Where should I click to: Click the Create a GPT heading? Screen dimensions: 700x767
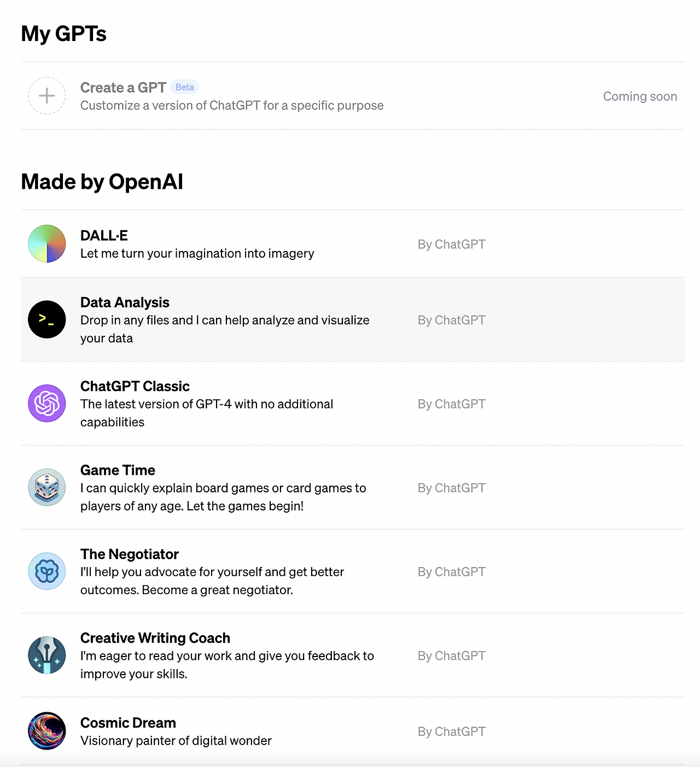click(x=123, y=88)
